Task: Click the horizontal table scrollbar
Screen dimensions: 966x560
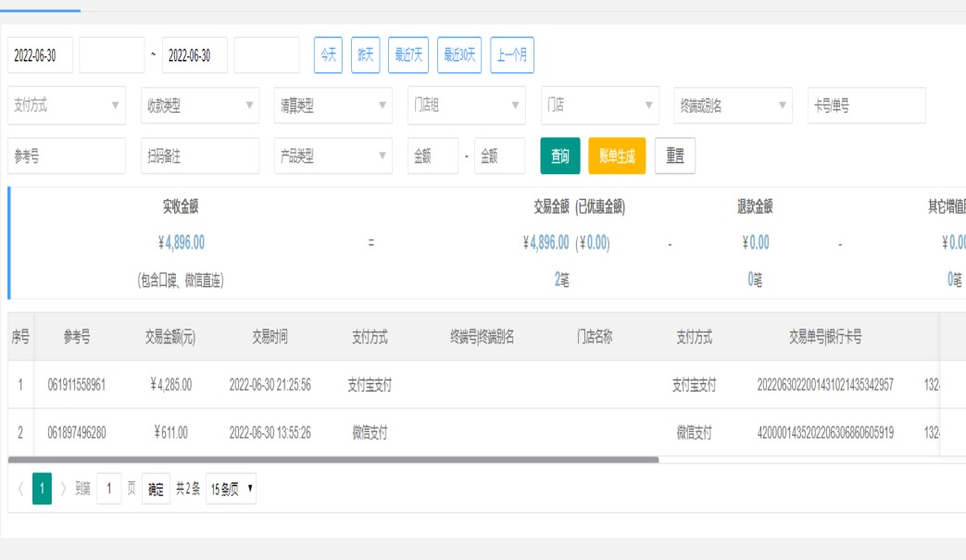Action: click(333, 459)
